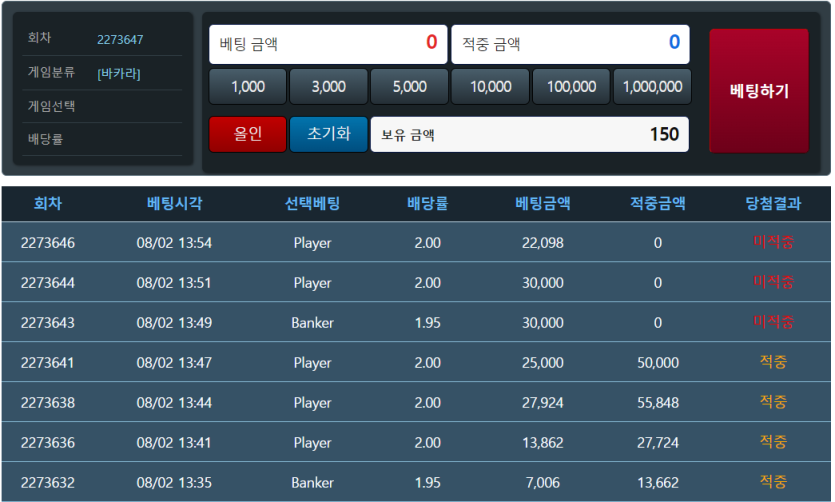Click the bet time 08/02 13:51
This screenshot has width=835, height=502.
click(x=174, y=283)
